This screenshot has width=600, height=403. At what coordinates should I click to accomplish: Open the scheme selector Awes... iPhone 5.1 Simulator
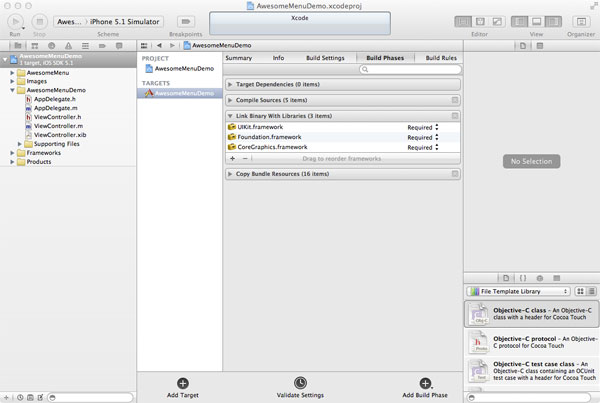pyautogui.click(x=108, y=22)
